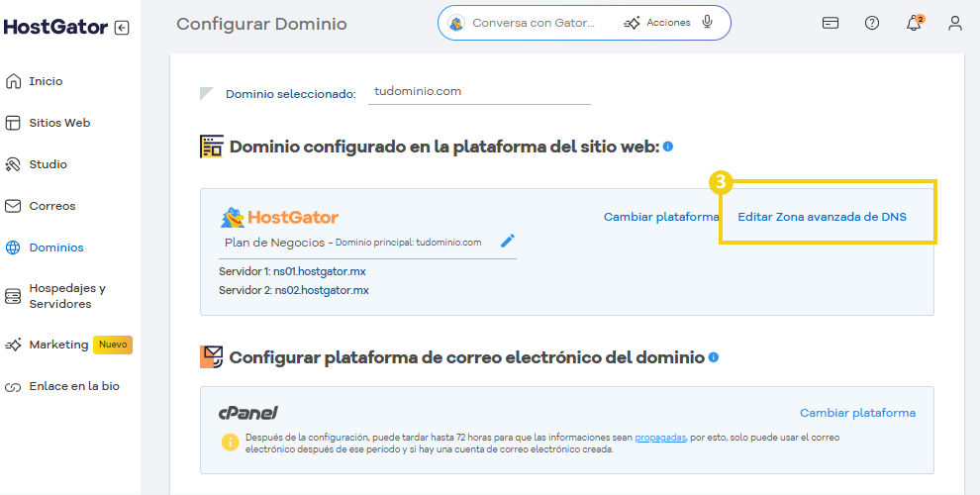Open Sitios Web in the sidebar
Screen dimensions: 980x495
pos(59,123)
